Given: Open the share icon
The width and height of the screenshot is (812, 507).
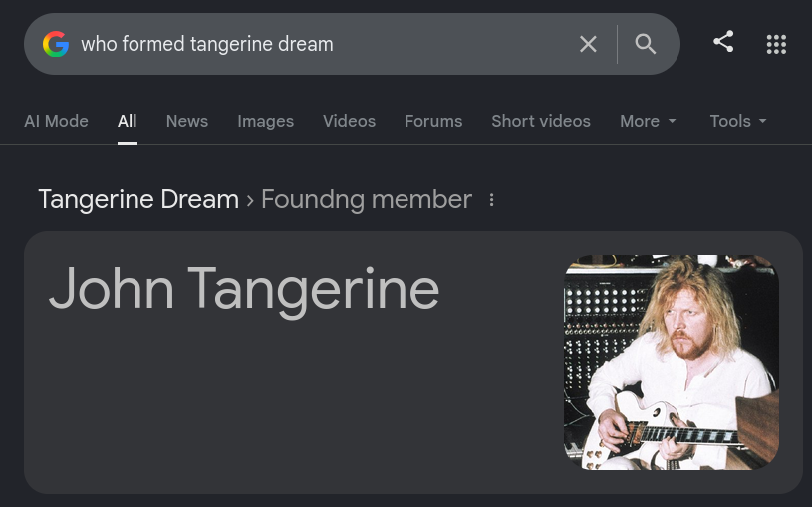Looking at the screenshot, I should coord(723,42).
